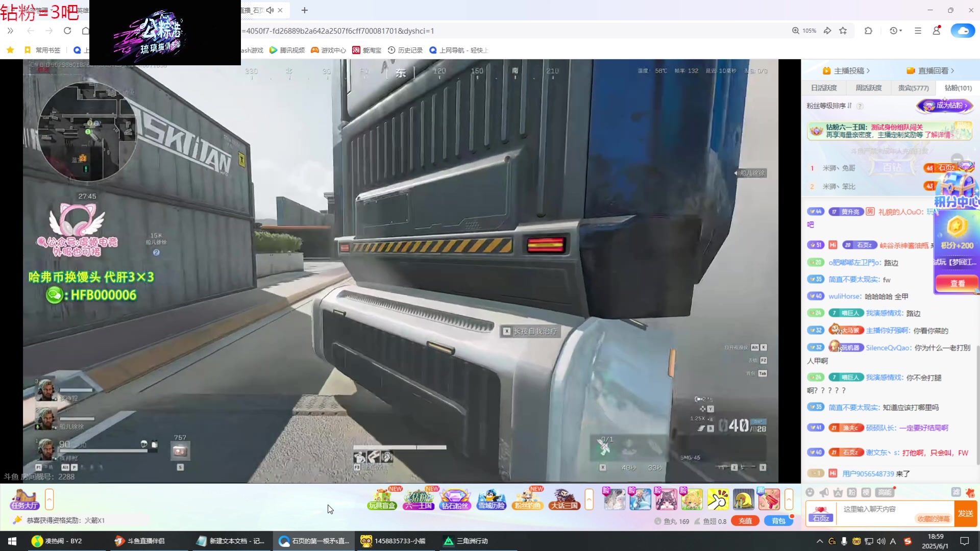Select the cat-ear girl face gift

click(666, 499)
